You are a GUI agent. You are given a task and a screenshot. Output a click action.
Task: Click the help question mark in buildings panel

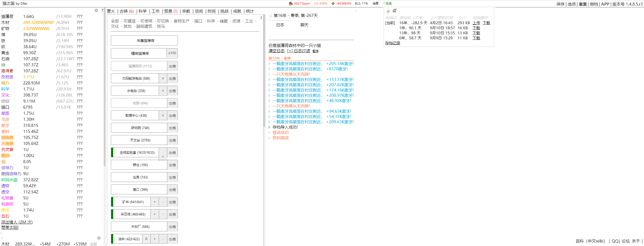(261, 18)
